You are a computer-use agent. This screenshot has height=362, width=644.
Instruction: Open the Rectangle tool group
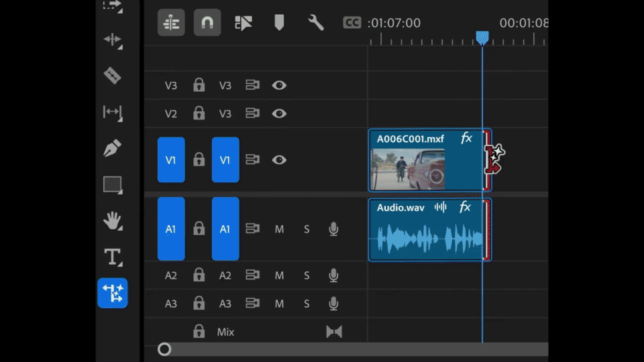(112, 184)
